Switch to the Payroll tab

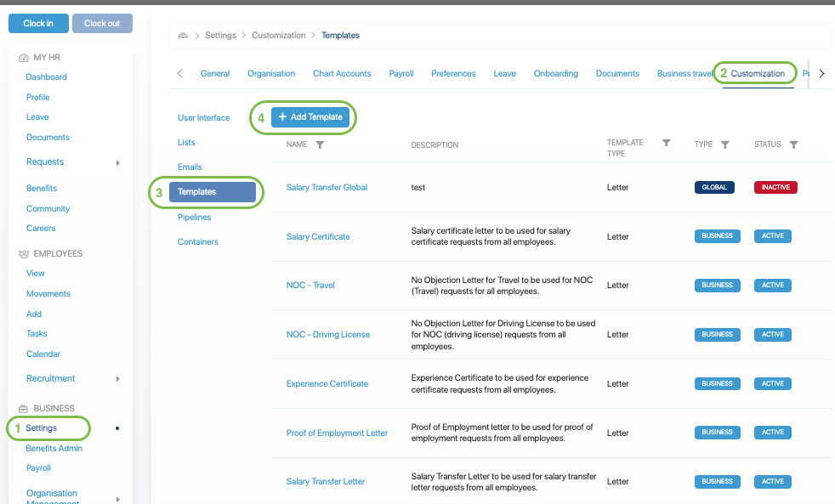tap(400, 74)
